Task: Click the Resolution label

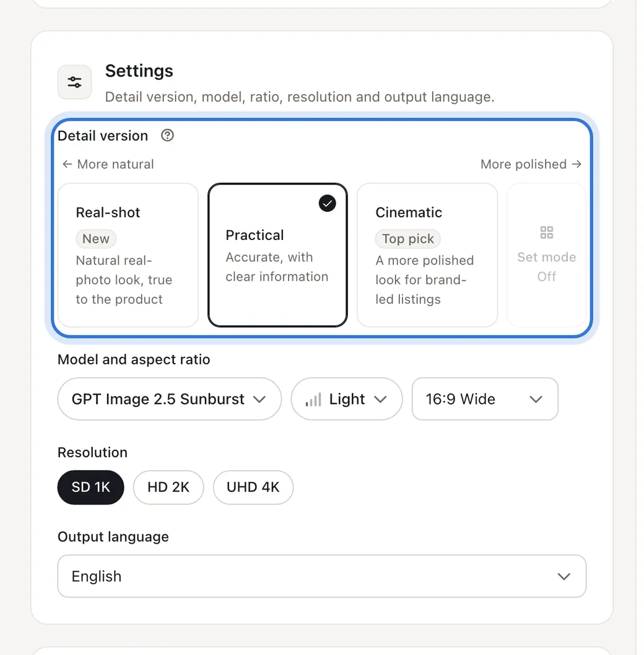Action: tap(92, 452)
